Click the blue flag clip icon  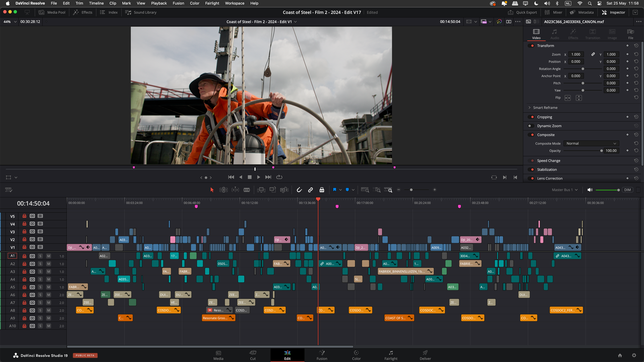tap(335, 190)
